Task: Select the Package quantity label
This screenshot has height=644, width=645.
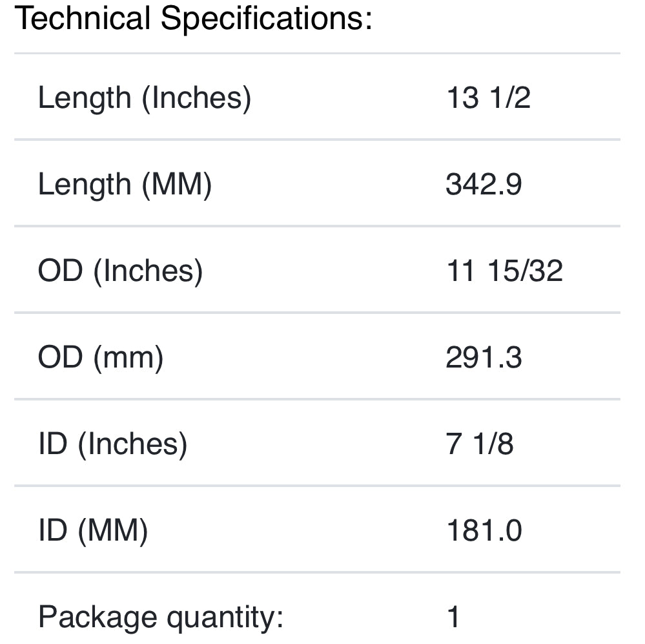Action: click(161, 617)
